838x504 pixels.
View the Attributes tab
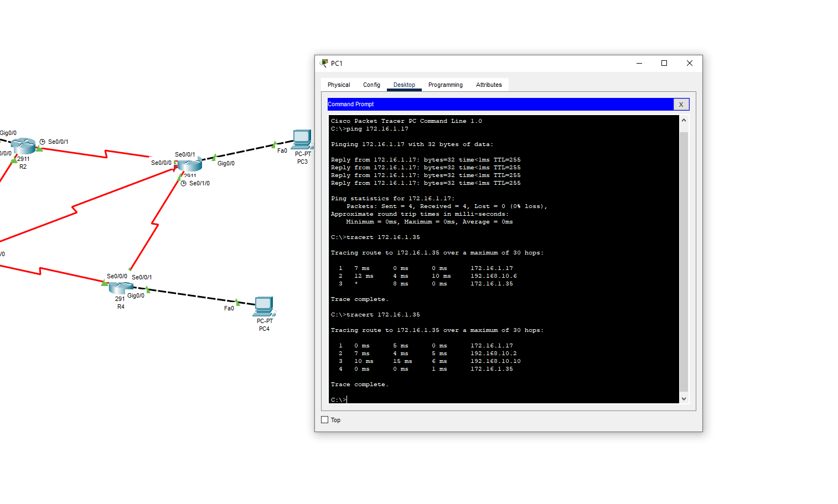pos(489,85)
